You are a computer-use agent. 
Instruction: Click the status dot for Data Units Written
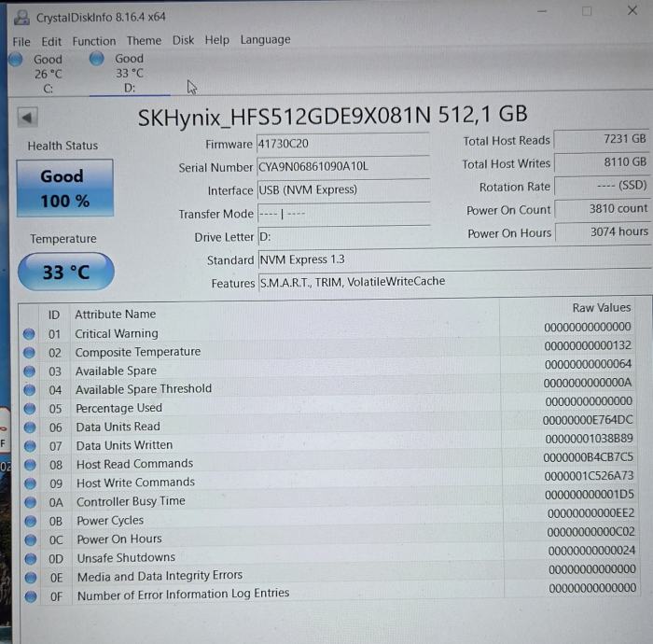coord(30,446)
